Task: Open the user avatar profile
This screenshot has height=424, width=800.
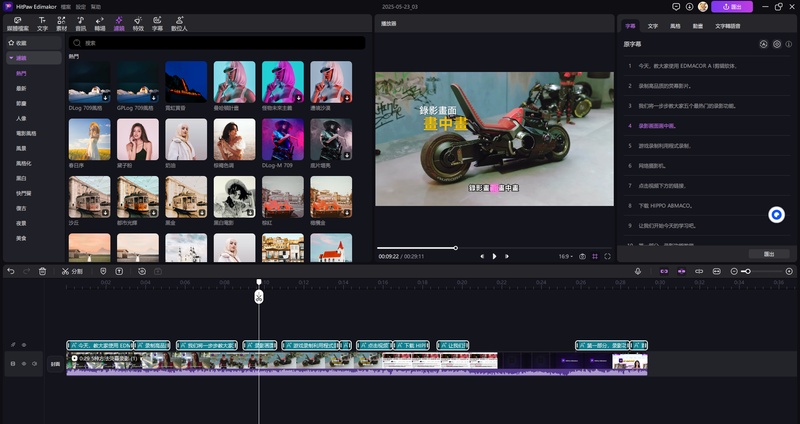Action: [x=703, y=7]
